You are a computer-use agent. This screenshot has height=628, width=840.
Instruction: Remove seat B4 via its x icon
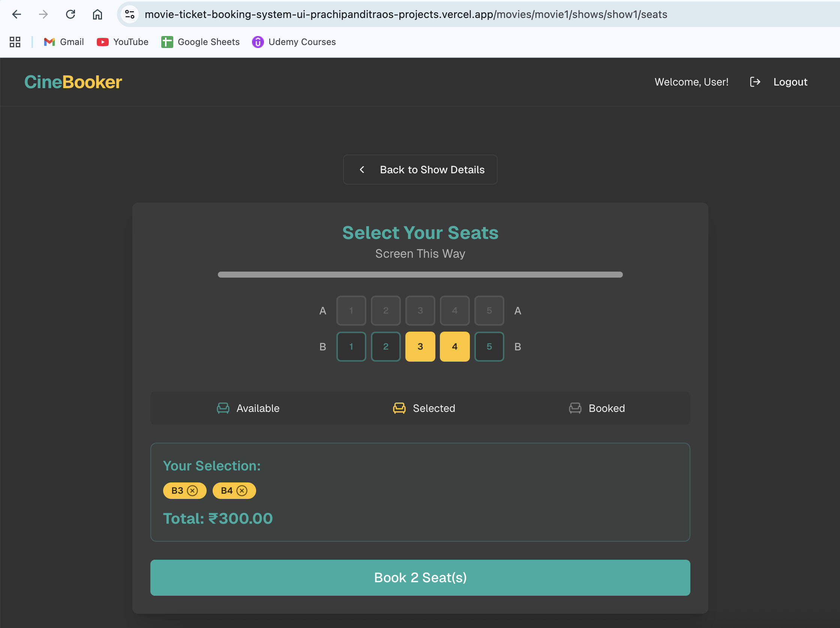pos(242,490)
